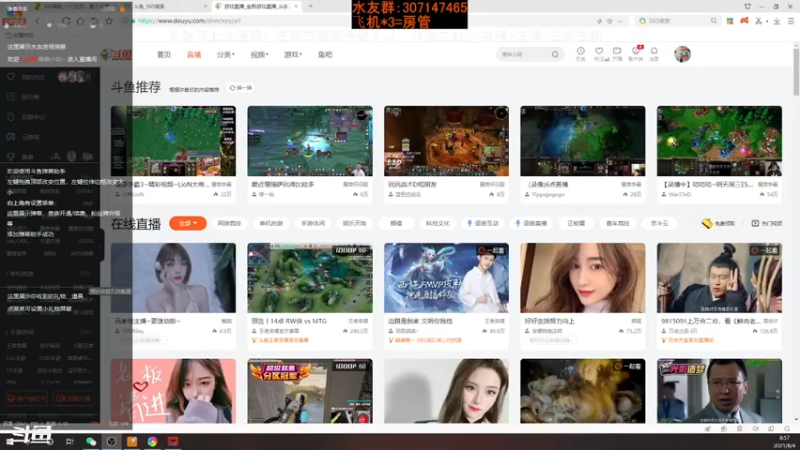
Task: Open the 热门视频 link
Action: [x=767, y=223]
